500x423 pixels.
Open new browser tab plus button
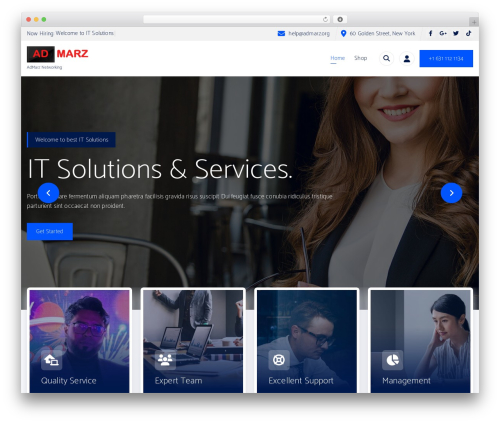click(474, 22)
